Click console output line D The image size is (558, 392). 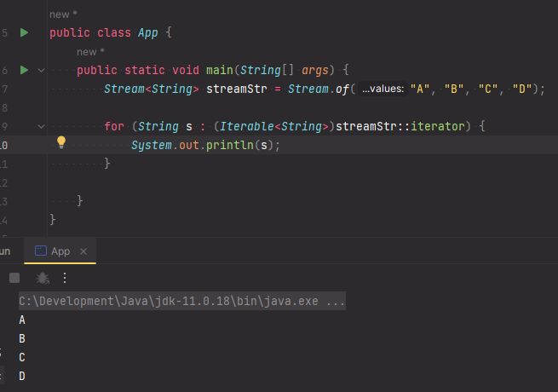tap(22, 376)
